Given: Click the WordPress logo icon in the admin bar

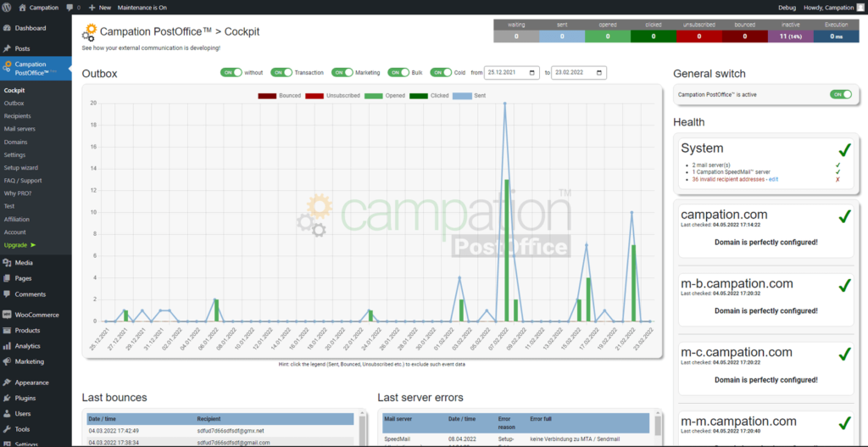Looking at the screenshot, I should 7,8.
